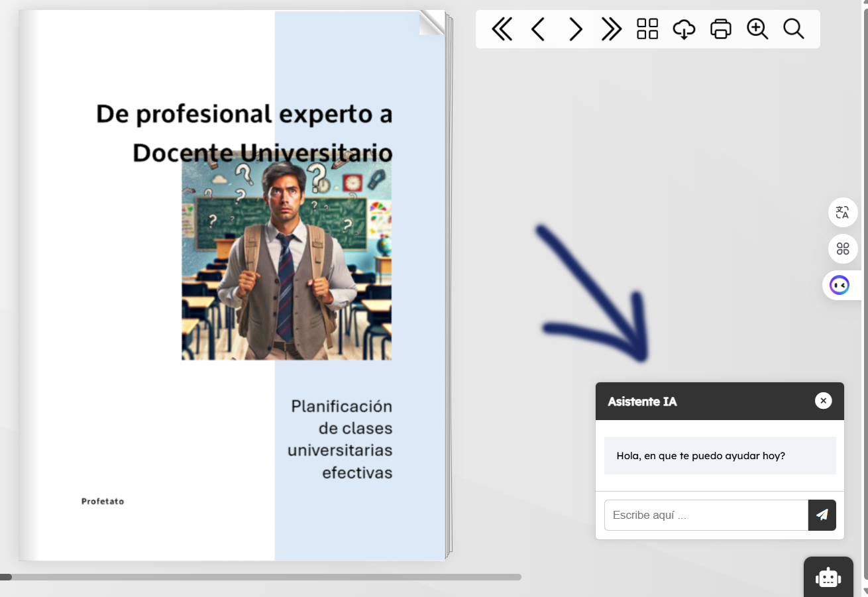This screenshot has height=597, width=868.
Task: Zoom in with the magnifier plus icon
Action: click(757, 29)
